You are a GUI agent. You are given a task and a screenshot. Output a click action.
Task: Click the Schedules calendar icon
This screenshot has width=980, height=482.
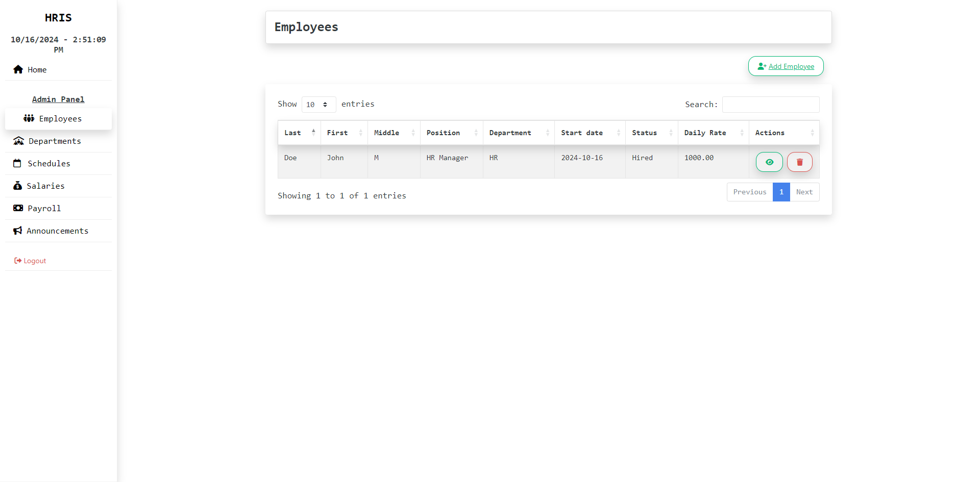pos(18,163)
